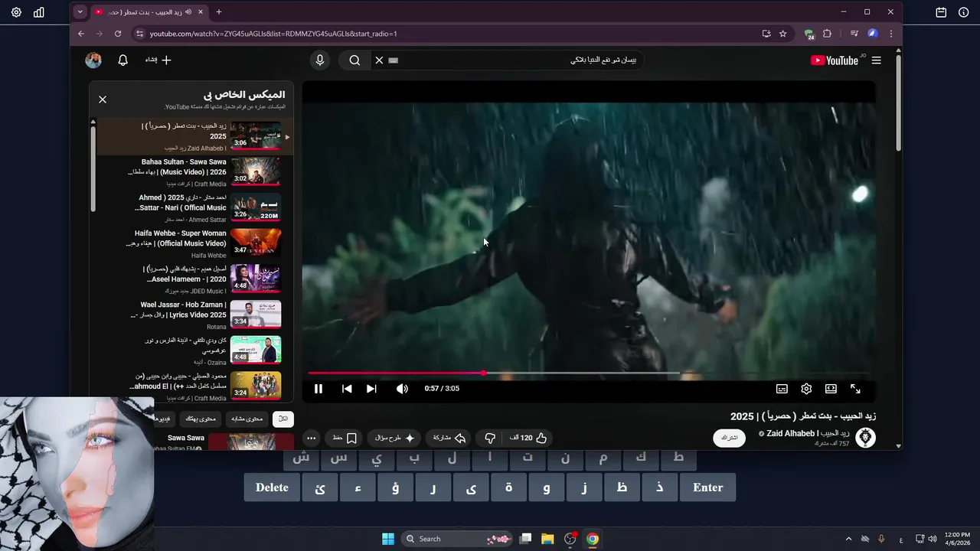Open the Chrome extensions puzzle menu
This screenshot has width=980, height=551.
coord(827,34)
